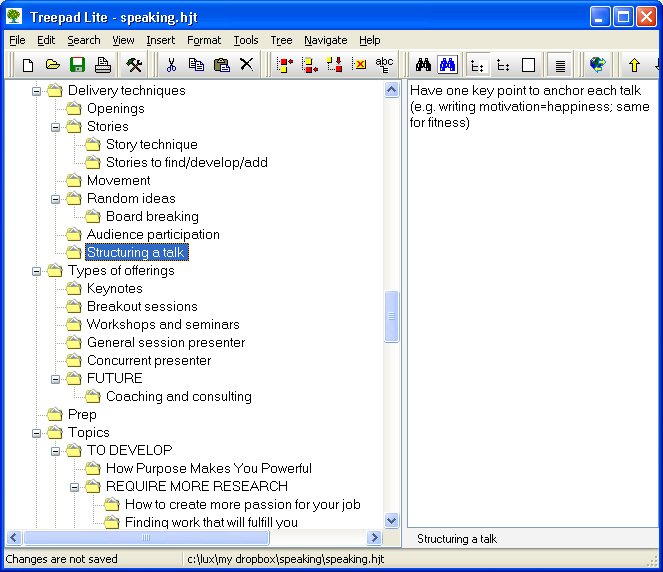
Task: Toggle the highlighted binoculars search button
Action: coord(447,65)
